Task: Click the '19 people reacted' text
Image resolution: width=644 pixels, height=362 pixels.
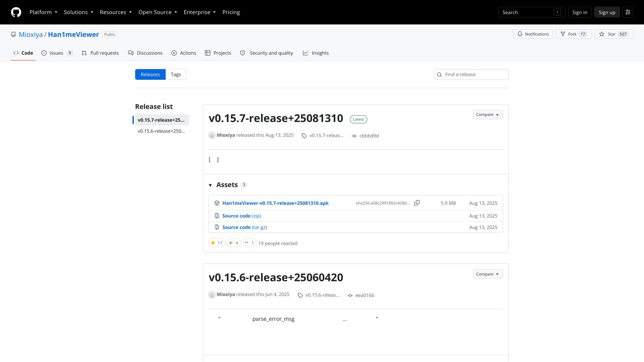Action: [278, 243]
